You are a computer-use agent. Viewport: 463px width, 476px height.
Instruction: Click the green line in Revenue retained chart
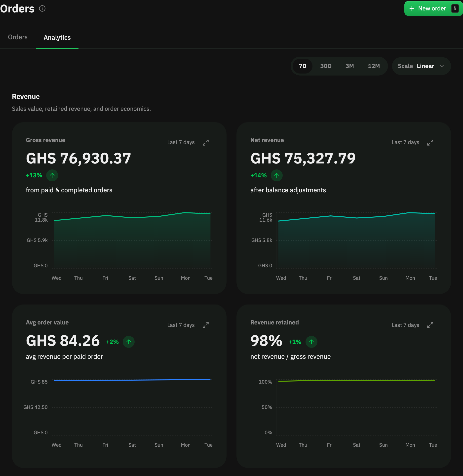pos(357,381)
